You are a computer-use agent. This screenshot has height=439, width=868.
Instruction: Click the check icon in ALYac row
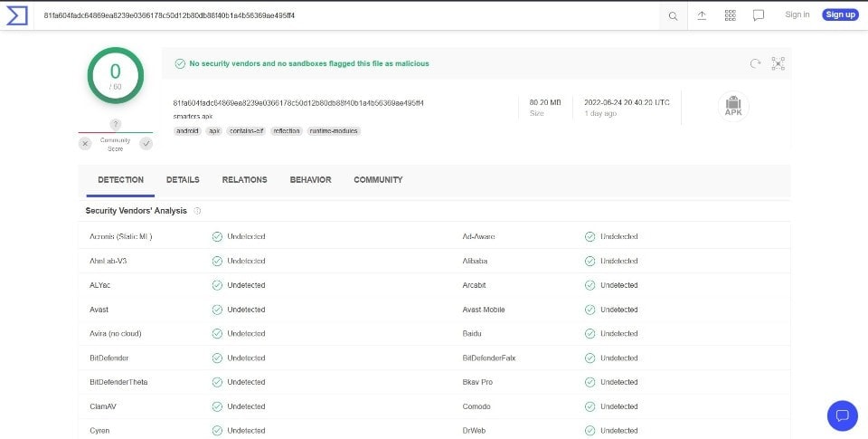[217, 285]
